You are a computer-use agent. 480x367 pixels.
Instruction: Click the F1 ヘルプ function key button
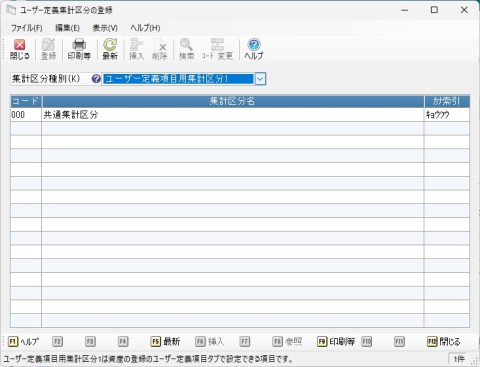coord(23,341)
